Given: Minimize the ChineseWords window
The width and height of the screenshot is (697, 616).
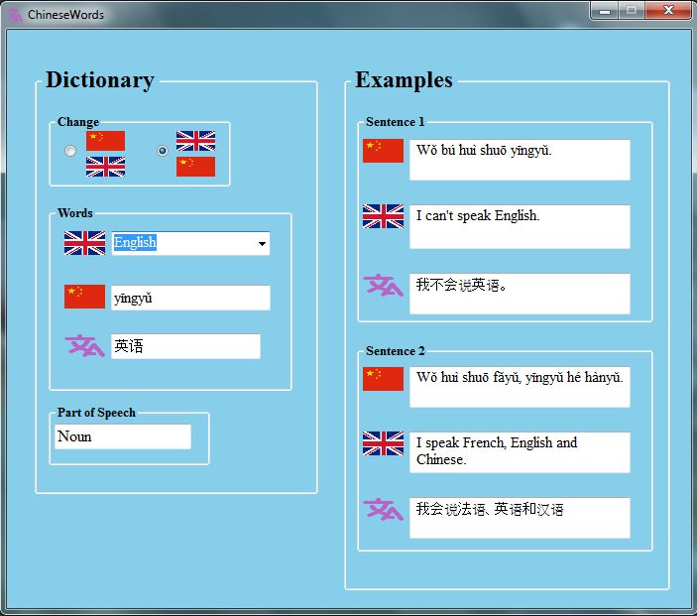Looking at the screenshot, I should point(605,11).
